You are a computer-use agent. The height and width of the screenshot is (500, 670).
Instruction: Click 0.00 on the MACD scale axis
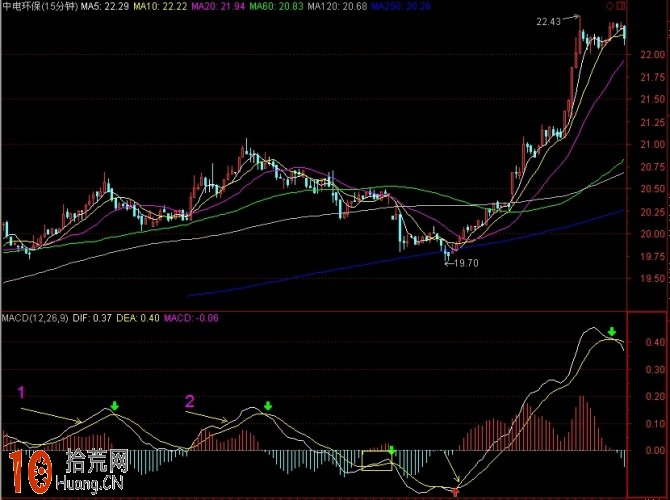pos(655,450)
